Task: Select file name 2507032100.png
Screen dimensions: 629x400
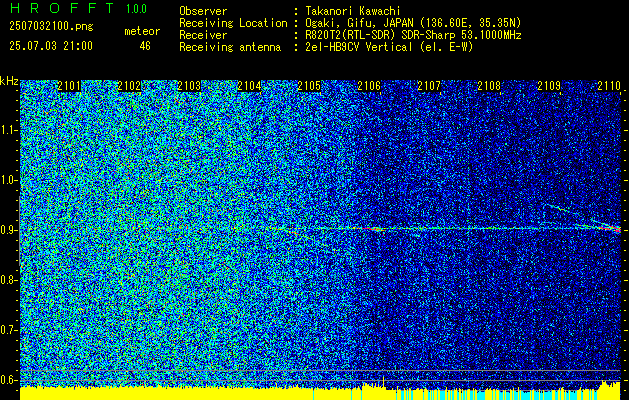Action: [51, 27]
